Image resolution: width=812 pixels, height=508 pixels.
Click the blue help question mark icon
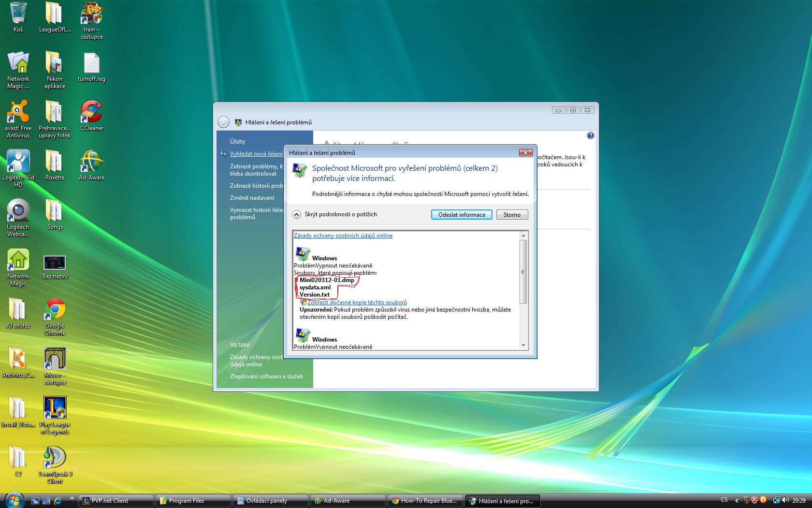(590, 135)
